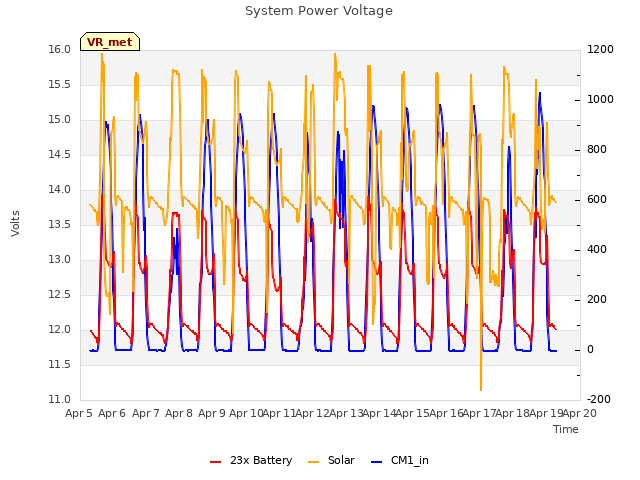Toggle the 23x Battery legend entry
The height and width of the screenshot is (480, 640).
(251, 460)
